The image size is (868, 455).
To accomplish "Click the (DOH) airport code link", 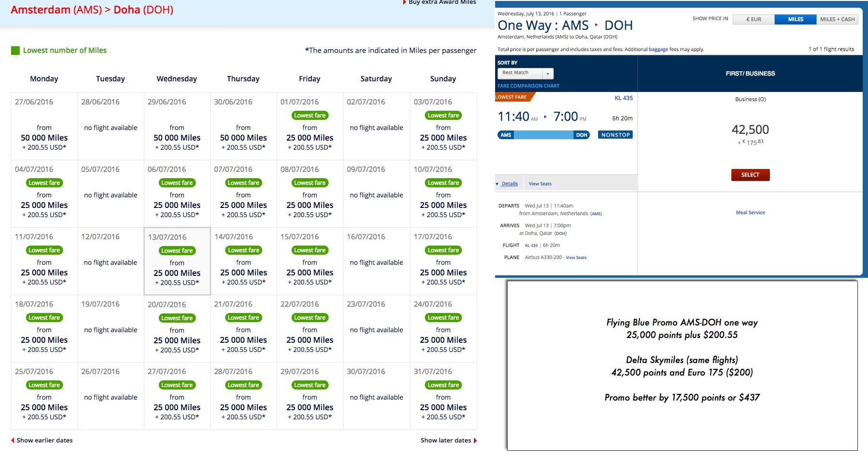I will click(561, 234).
